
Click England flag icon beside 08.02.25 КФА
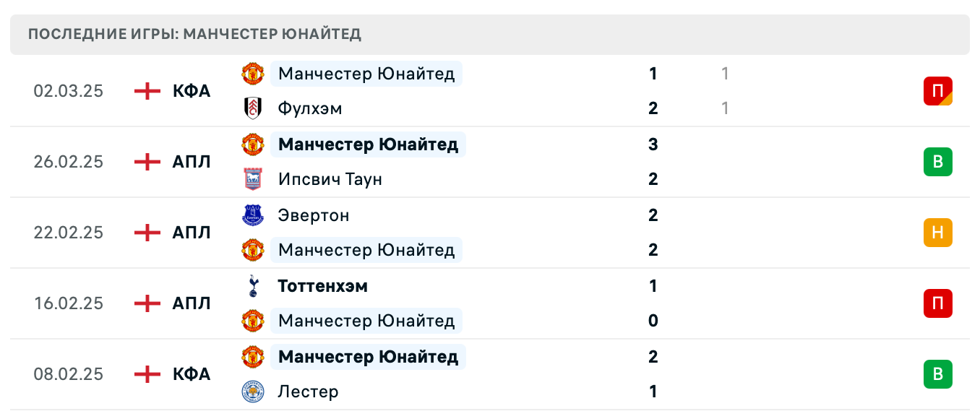click(147, 374)
